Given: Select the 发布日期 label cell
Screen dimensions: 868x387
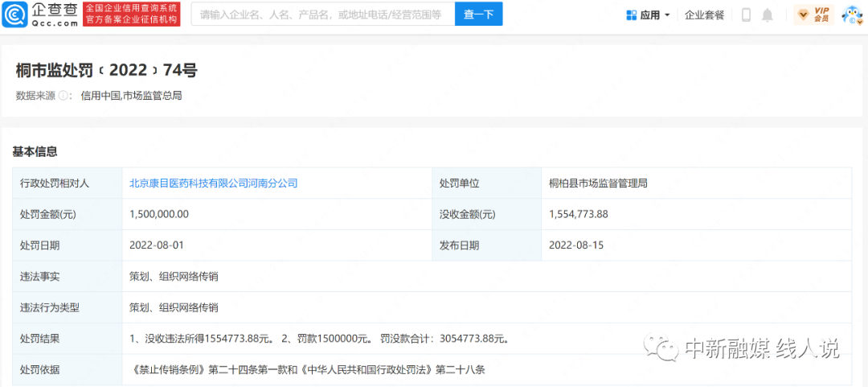Looking at the screenshot, I should coord(486,245).
